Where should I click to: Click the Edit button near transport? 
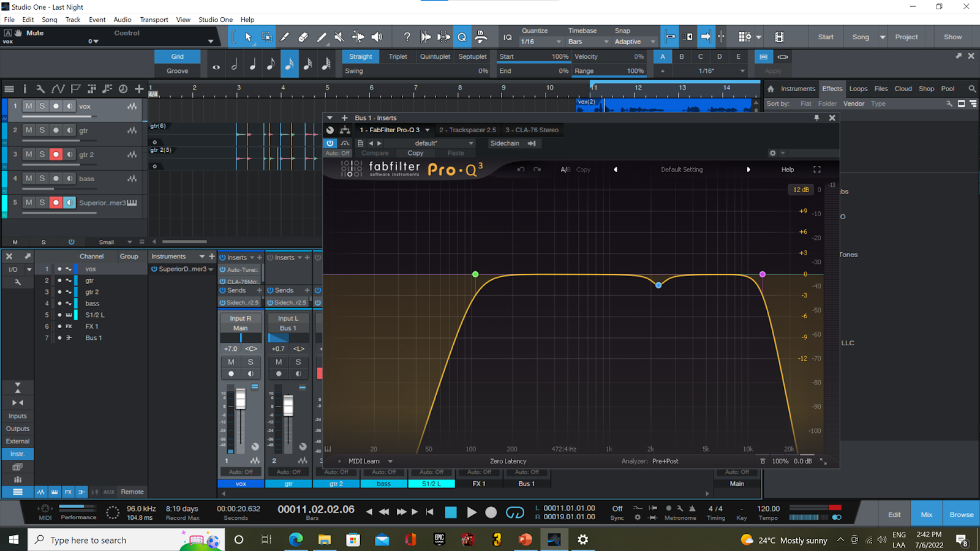[894, 515]
